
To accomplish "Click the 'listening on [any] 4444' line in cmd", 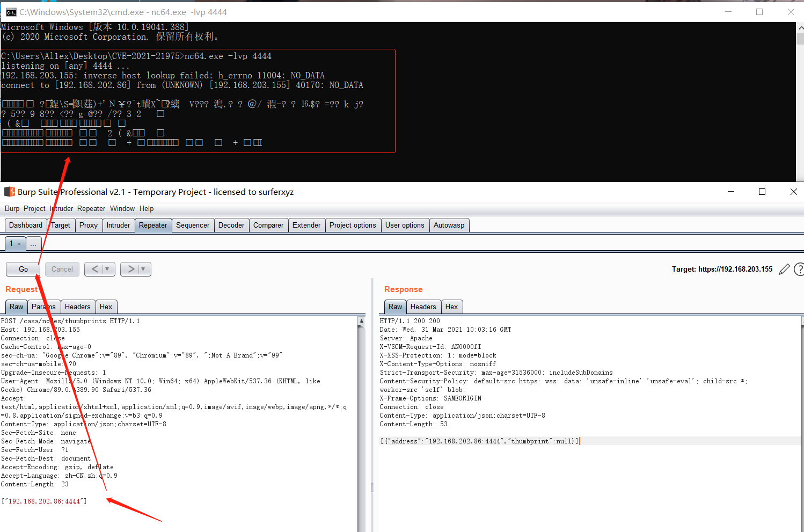I will pyautogui.click(x=65, y=65).
